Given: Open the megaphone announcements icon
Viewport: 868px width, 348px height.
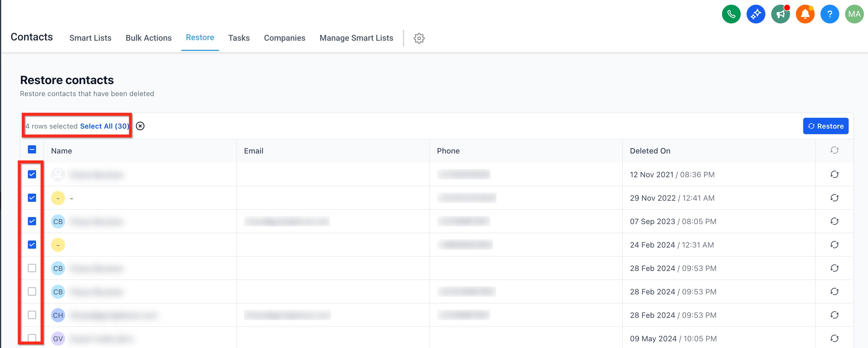Looking at the screenshot, I should click(x=780, y=14).
